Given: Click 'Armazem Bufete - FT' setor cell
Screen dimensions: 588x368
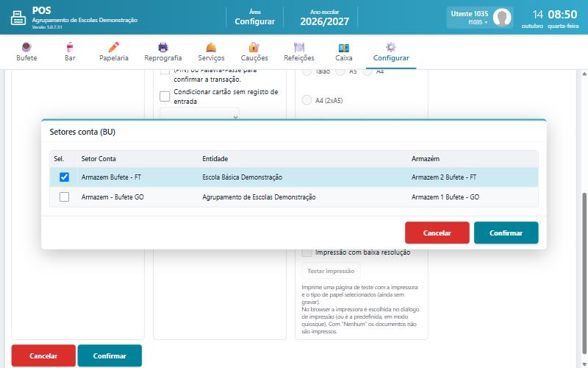Looking at the screenshot, I should [x=111, y=177].
